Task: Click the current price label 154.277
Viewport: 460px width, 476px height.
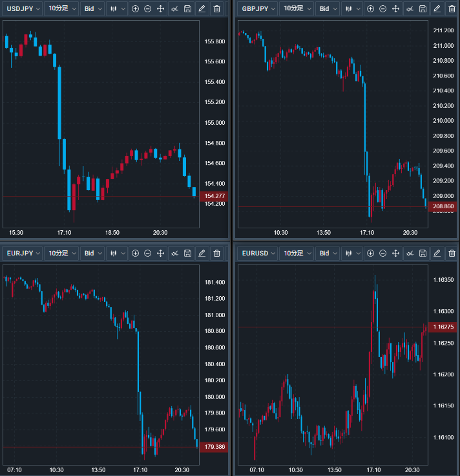Action: tap(214, 196)
